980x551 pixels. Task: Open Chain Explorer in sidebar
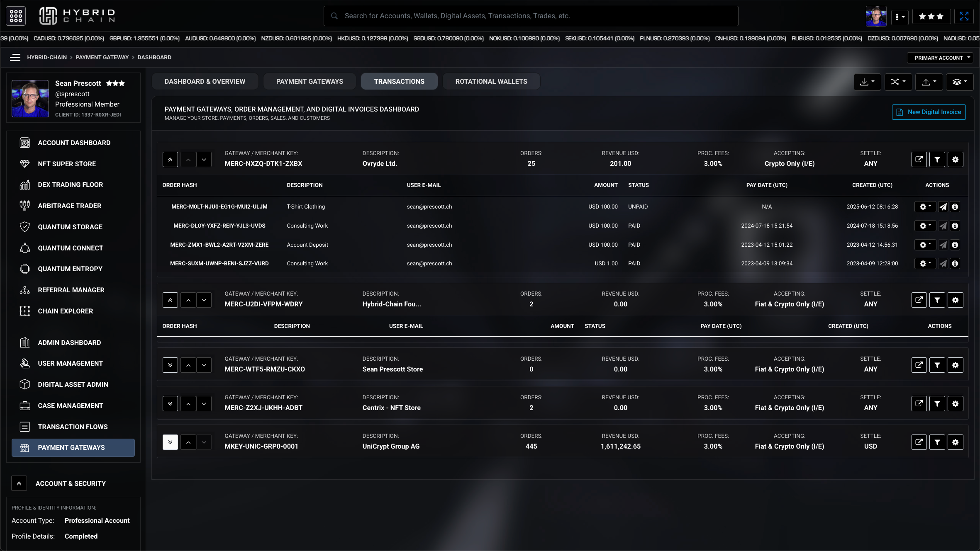click(65, 311)
